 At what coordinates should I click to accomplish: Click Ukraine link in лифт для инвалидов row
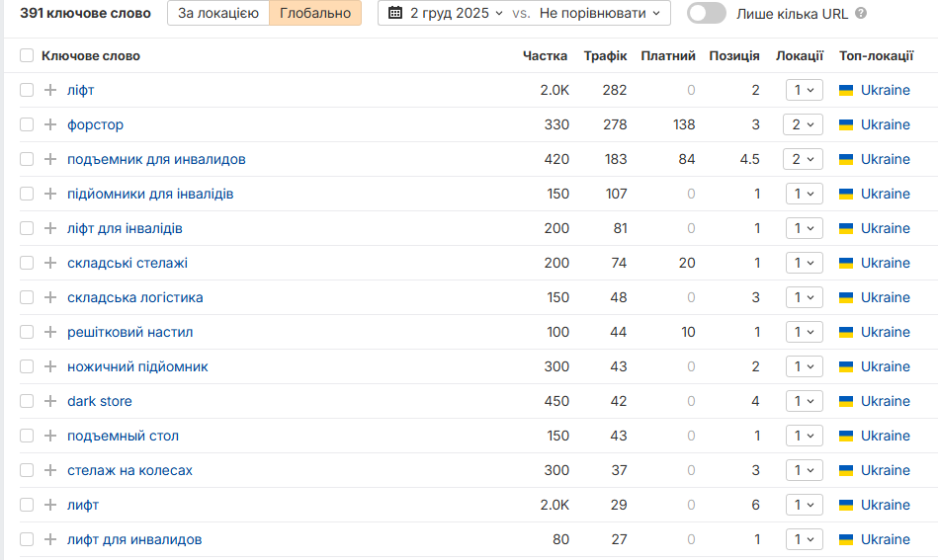coord(886,539)
